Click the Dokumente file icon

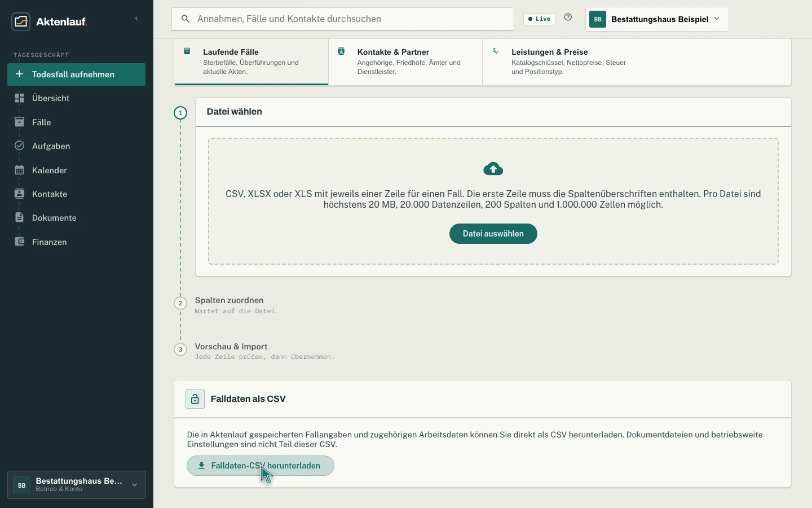(20, 217)
